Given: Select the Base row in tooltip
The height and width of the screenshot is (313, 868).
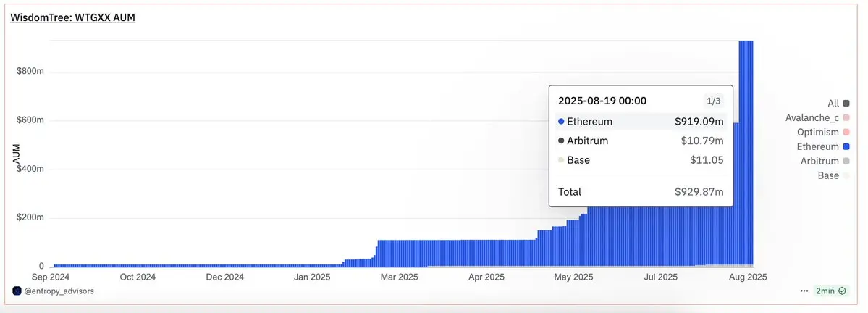Looking at the screenshot, I should click(641, 160).
